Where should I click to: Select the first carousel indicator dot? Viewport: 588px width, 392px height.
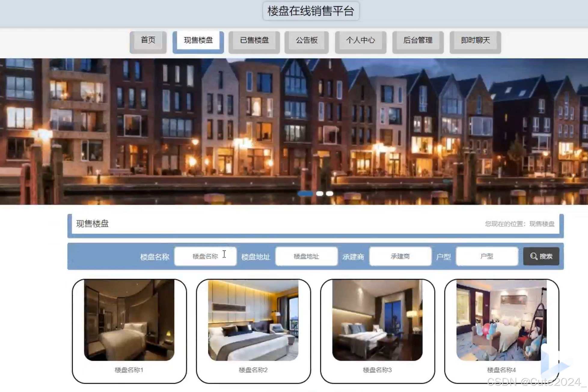305,194
